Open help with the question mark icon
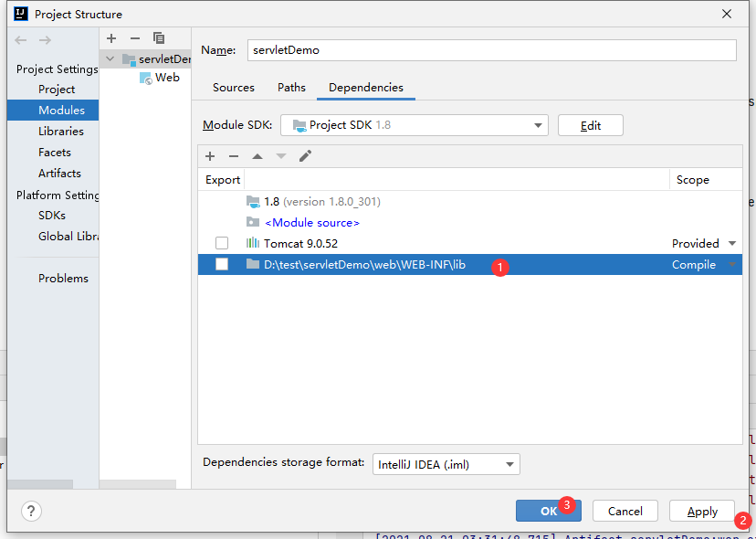Screen dimensions: 756x539 tap(31, 511)
